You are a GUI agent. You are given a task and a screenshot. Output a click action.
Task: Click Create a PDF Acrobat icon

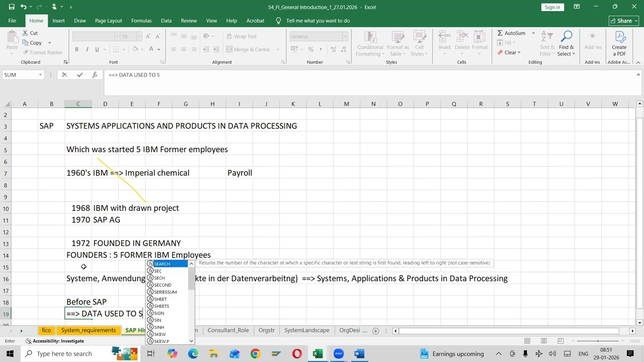pos(619,38)
